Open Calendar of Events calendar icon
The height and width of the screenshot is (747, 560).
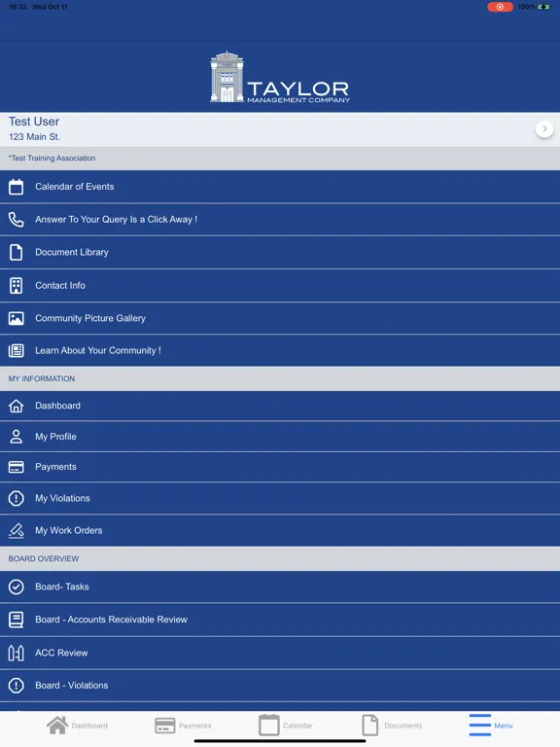point(16,187)
